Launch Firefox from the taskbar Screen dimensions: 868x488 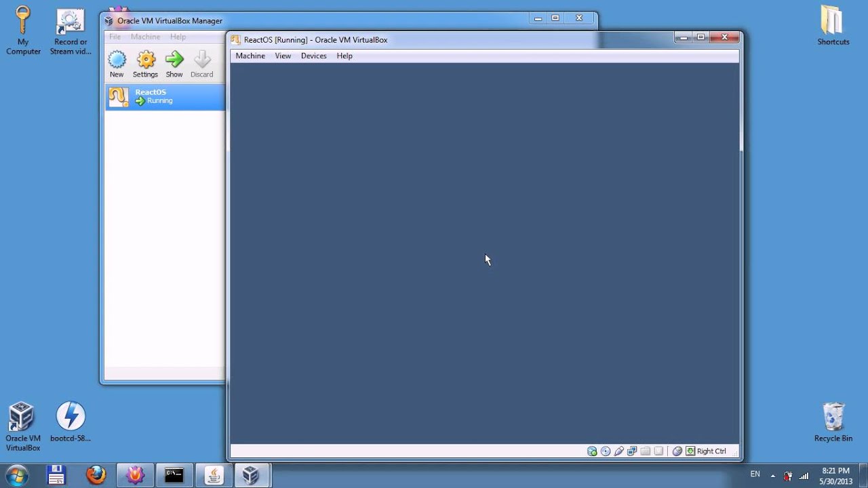click(x=96, y=475)
